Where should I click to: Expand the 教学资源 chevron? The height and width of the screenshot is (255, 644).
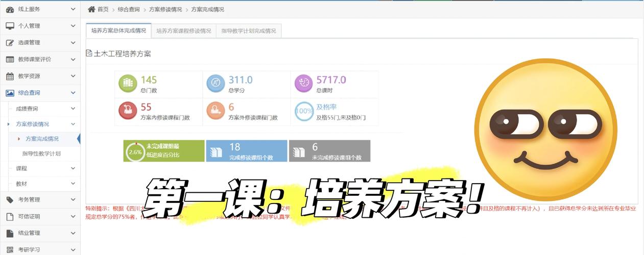(x=73, y=76)
